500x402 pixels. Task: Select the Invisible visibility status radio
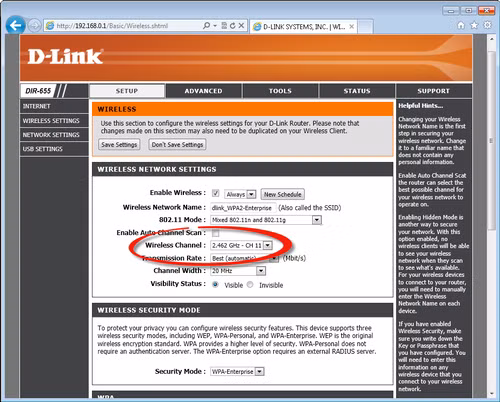250,285
